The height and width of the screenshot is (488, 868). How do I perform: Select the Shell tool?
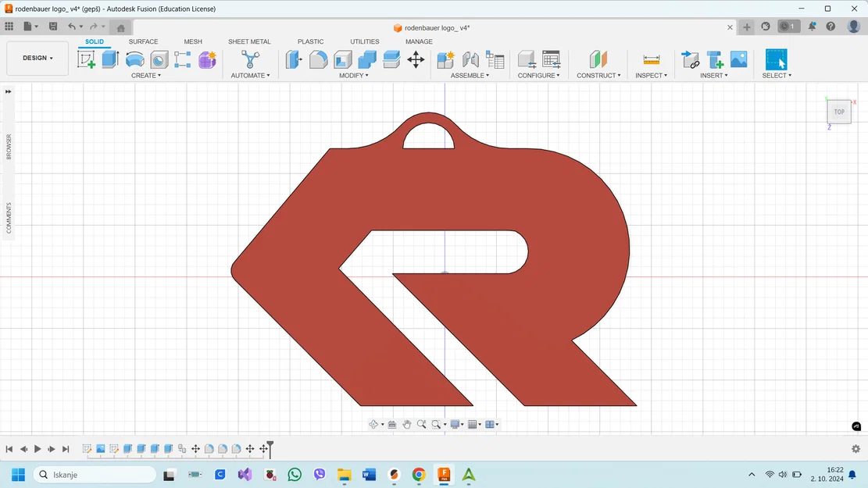pyautogui.click(x=343, y=59)
